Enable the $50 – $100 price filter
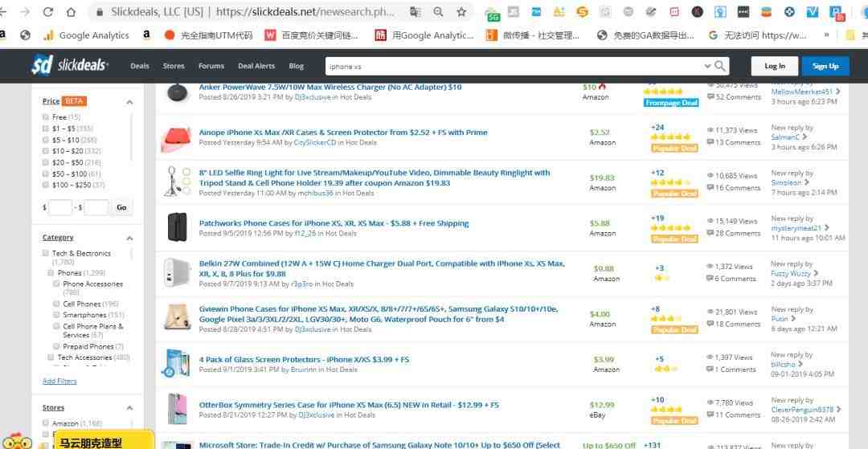This screenshot has width=868, height=449. [x=45, y=173]
